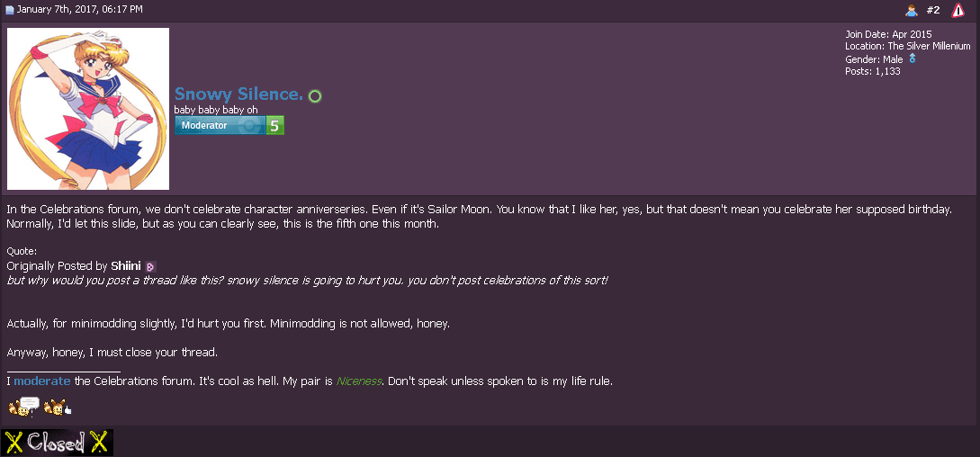This screenshot has width=980, height=457.
Task: Click the green online status circle
Action: pyautogui.click(x=315, y=96)
